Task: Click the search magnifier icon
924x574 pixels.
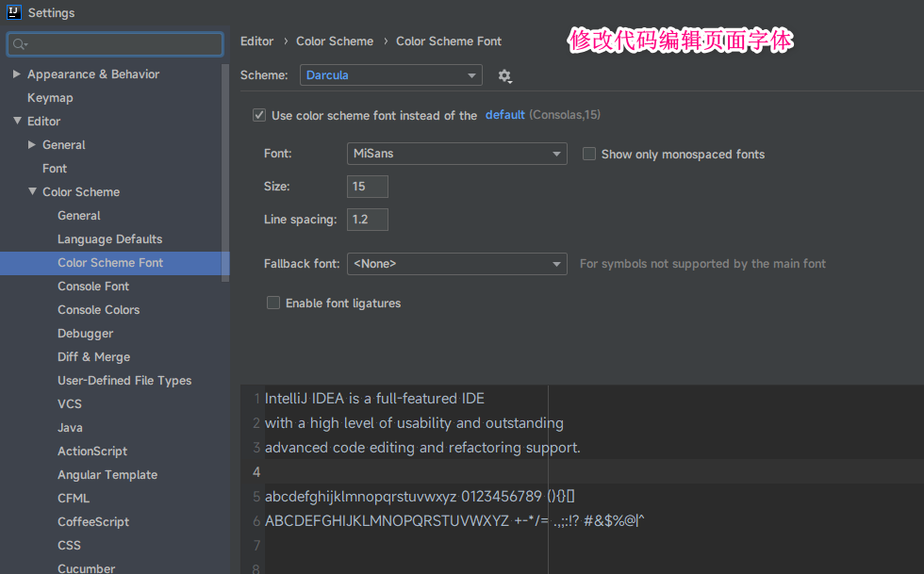Action: coord(20,44)
